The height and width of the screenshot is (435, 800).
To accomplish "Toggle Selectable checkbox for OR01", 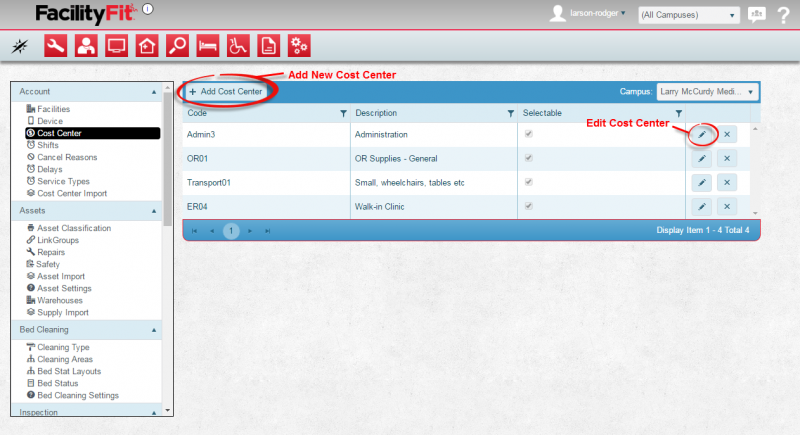I will pos(529,158).
